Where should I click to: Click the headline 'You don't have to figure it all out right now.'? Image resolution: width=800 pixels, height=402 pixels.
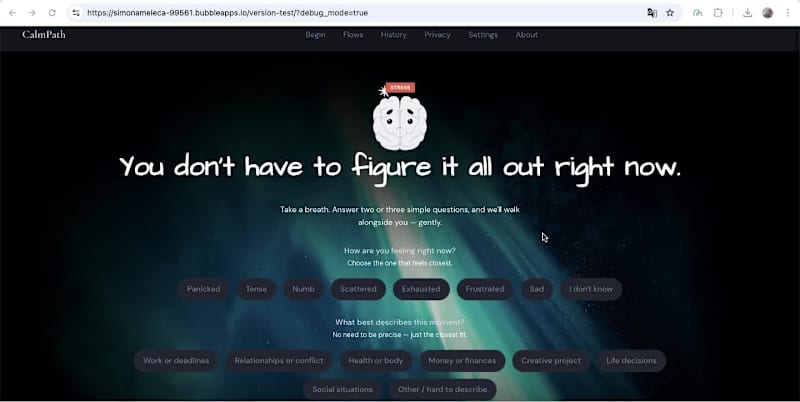[x=400, y=167]
